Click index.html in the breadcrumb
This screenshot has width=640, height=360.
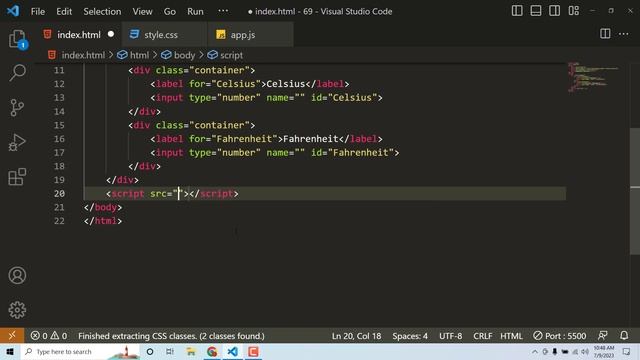tap(83, 55)
